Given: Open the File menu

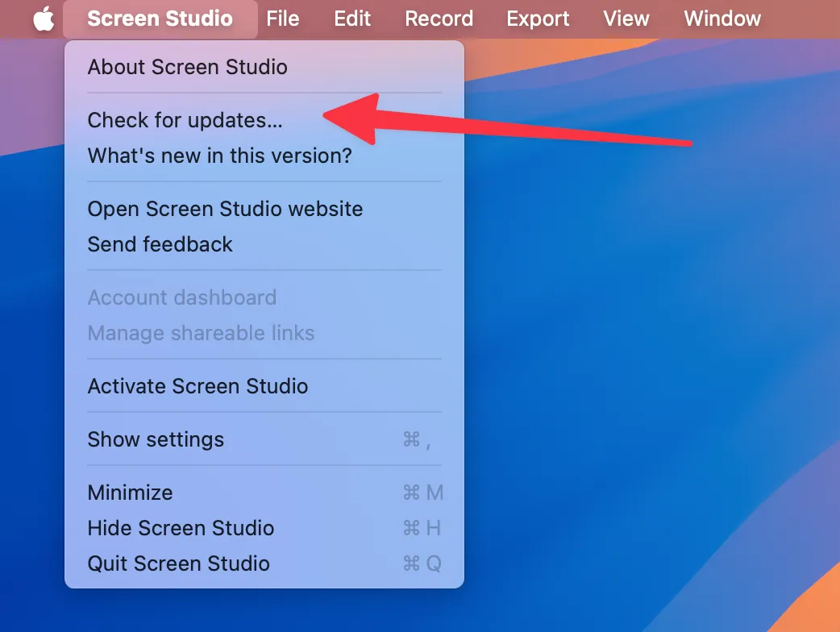Looking at the screenshot, I should click(283, 19).
